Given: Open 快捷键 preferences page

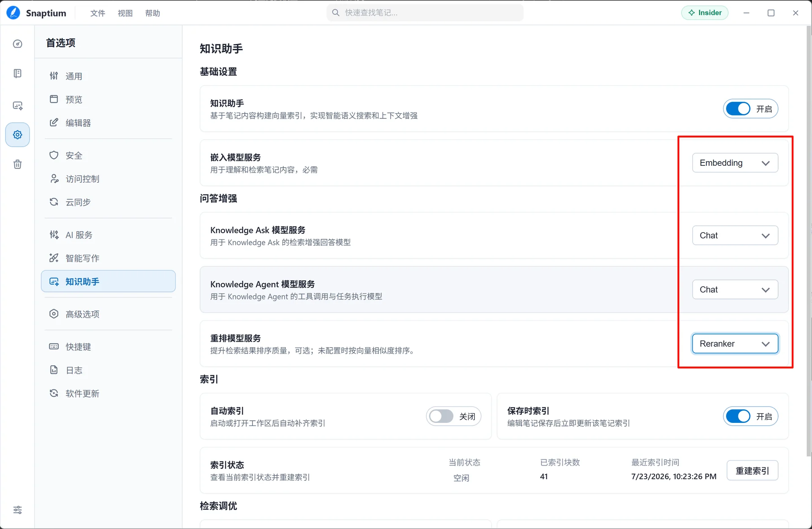Looking at the screenshot, I should [x=108, y=347].
